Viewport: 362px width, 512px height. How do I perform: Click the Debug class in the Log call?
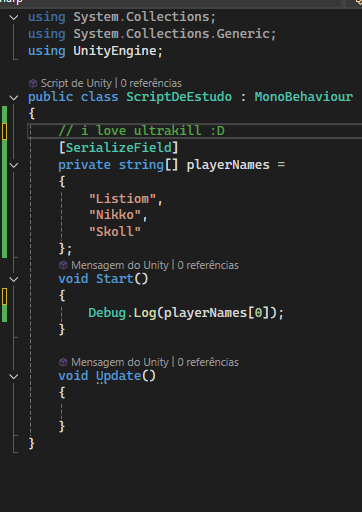tap(107, 313)
